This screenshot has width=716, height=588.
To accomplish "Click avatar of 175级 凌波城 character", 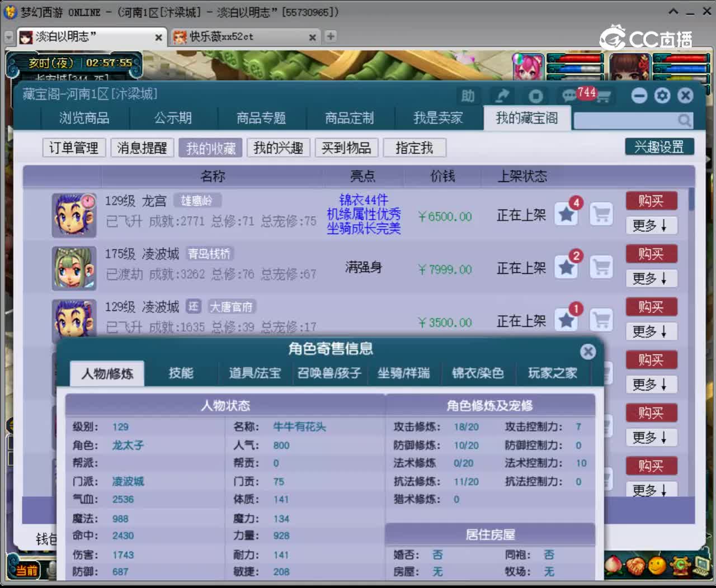I will [x=74, y=268].
